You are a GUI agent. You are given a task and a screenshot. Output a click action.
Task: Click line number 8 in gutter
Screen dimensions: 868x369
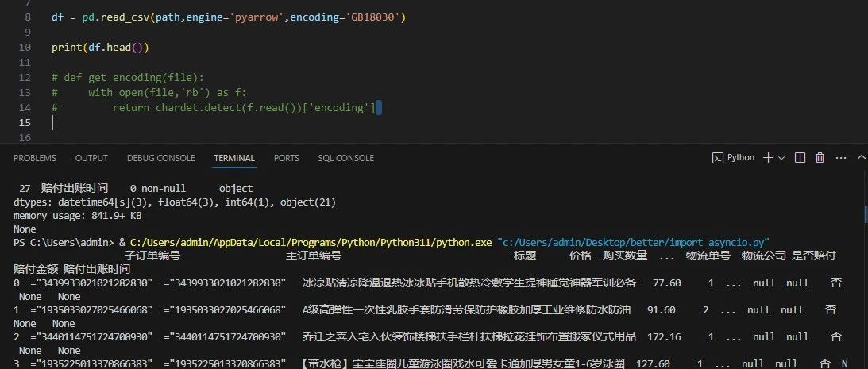tap(28, 17)
